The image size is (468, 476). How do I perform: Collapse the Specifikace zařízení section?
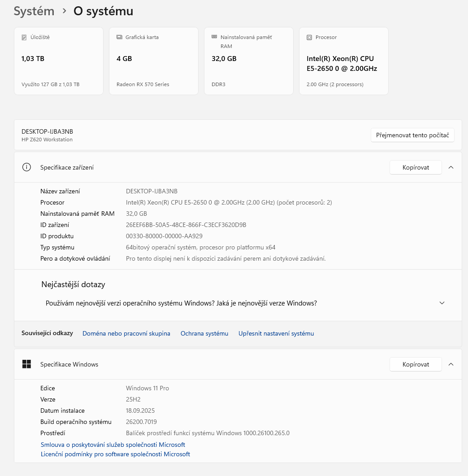click(x=451, y=167)
